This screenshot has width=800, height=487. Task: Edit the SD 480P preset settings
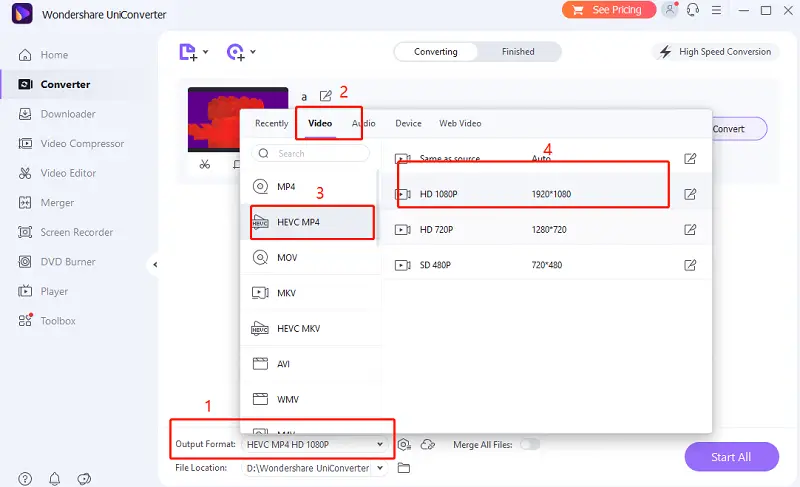point(690,265)
